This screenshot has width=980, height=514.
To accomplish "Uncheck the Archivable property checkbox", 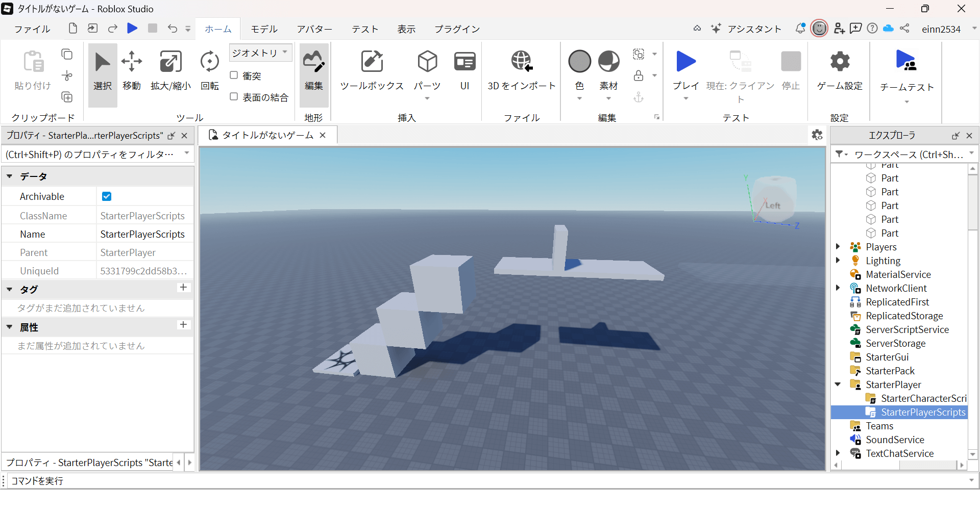I will (x=107, y=196).
